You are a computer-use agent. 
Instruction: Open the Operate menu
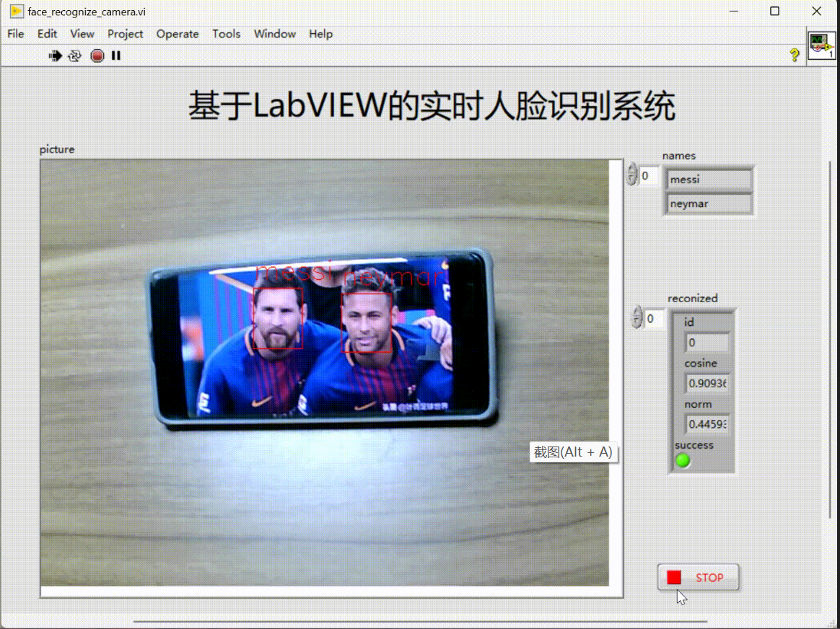pos(178,34)
